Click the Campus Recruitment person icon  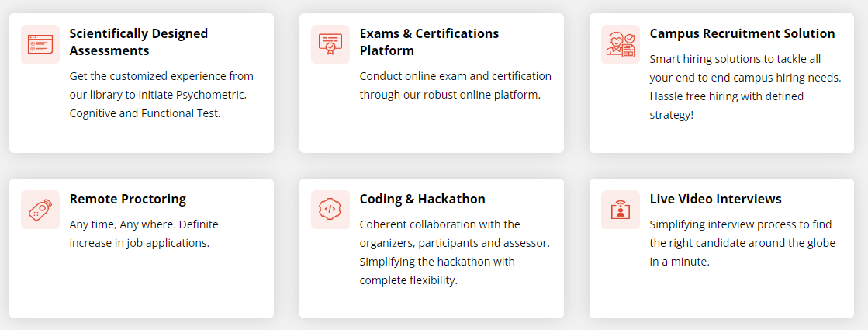[x=621, y=44]
